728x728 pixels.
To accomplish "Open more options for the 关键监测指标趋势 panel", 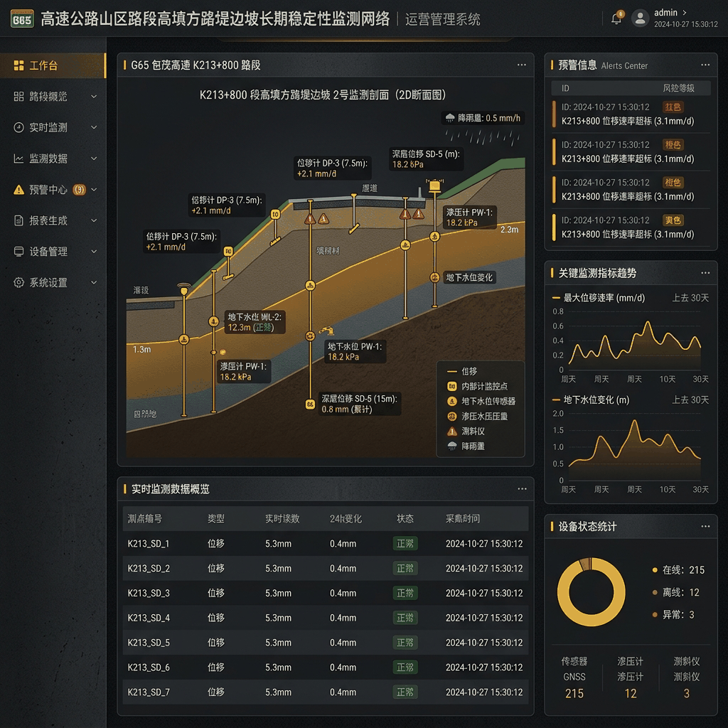I will (x=705, y=273).
